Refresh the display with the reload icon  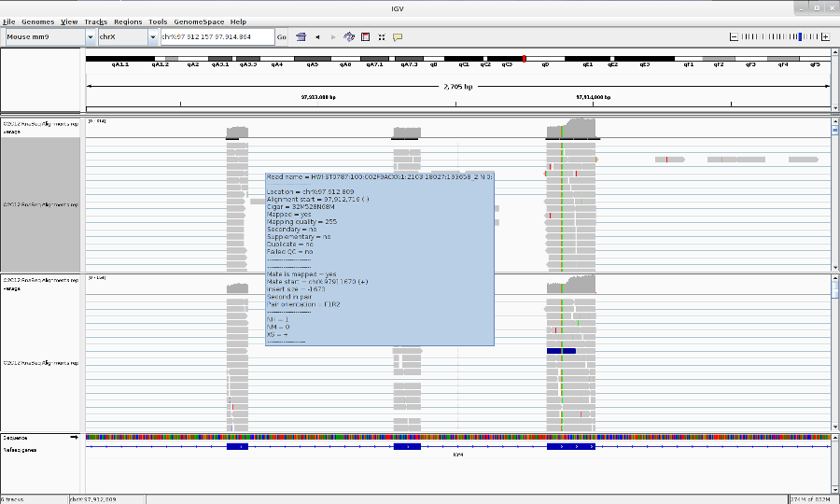(349, 37)
